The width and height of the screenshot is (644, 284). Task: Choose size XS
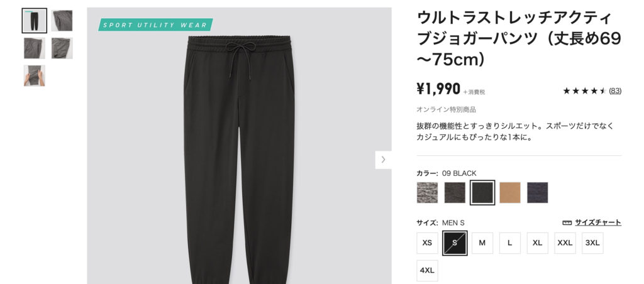pyautogui.click(x=427, y=243)
